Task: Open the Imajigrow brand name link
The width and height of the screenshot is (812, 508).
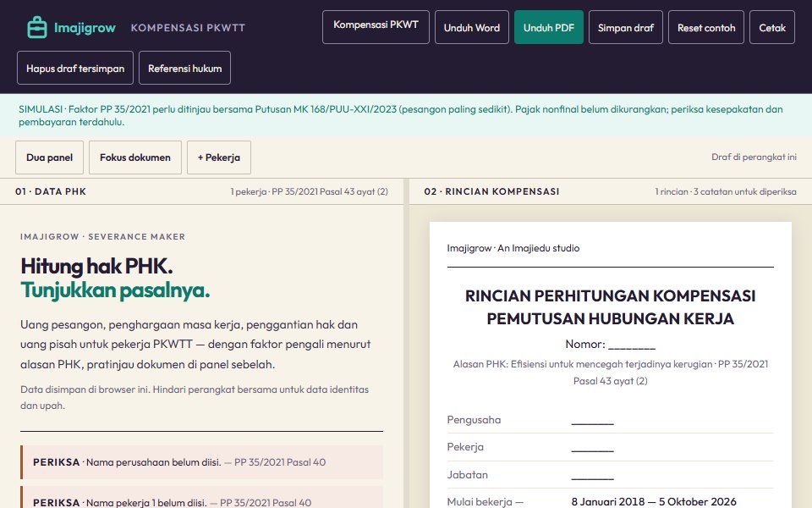Action: click(x=85, y=27)
